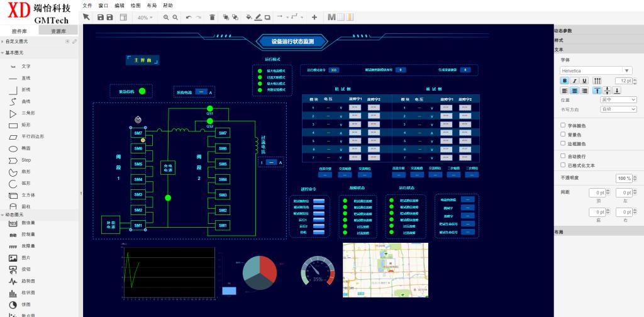This screenshot has width=644, height=317.
Task: Open the Helvetica font dropdown
Action: (596, 70)
